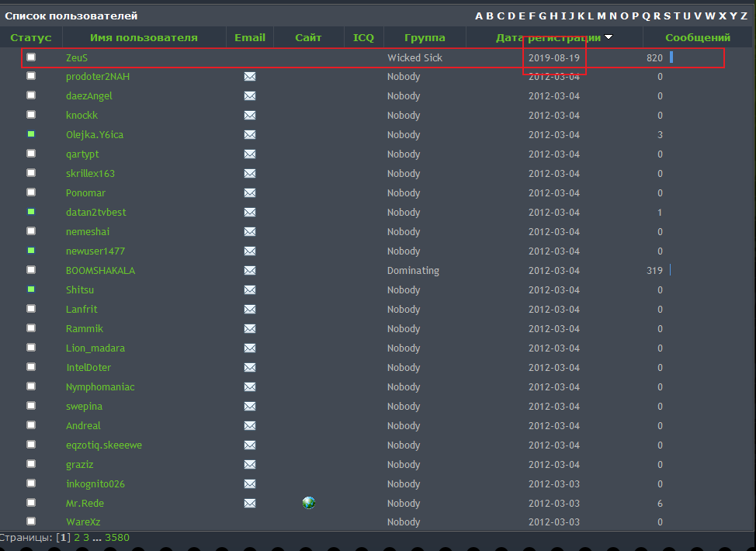Click Ponomar's email envelope icon
Screen dimensions: 756x551
click(x=250, y=192)
